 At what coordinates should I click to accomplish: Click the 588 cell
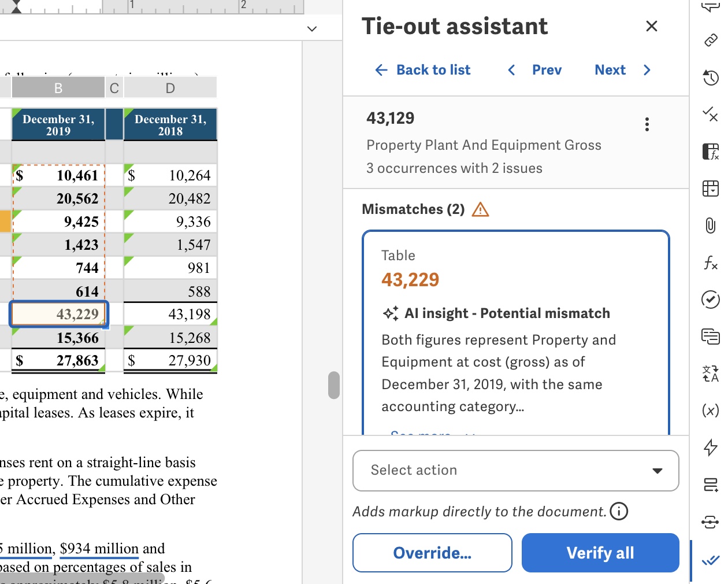tap(170, 291)
